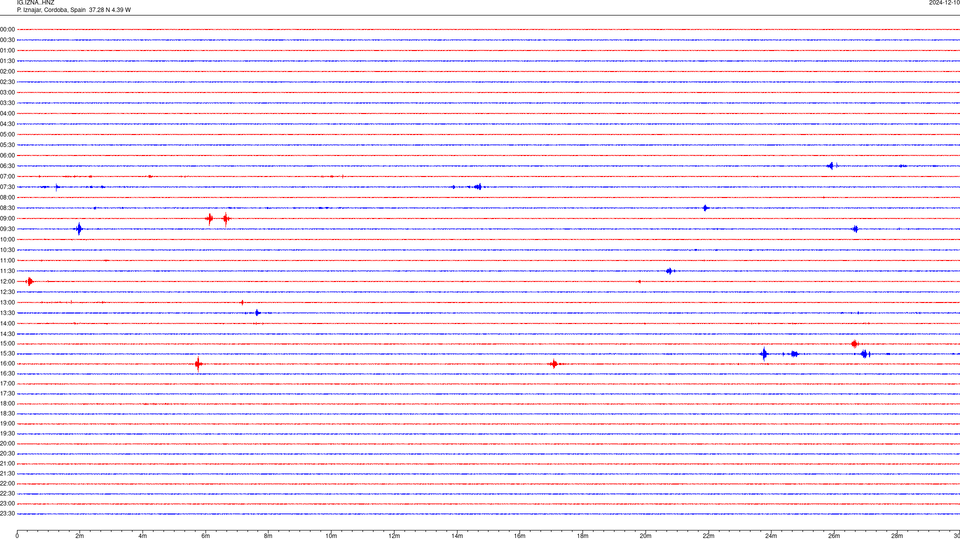
Task: Pick the first of two red bursts on 09:00 trace
Action: 209,219
